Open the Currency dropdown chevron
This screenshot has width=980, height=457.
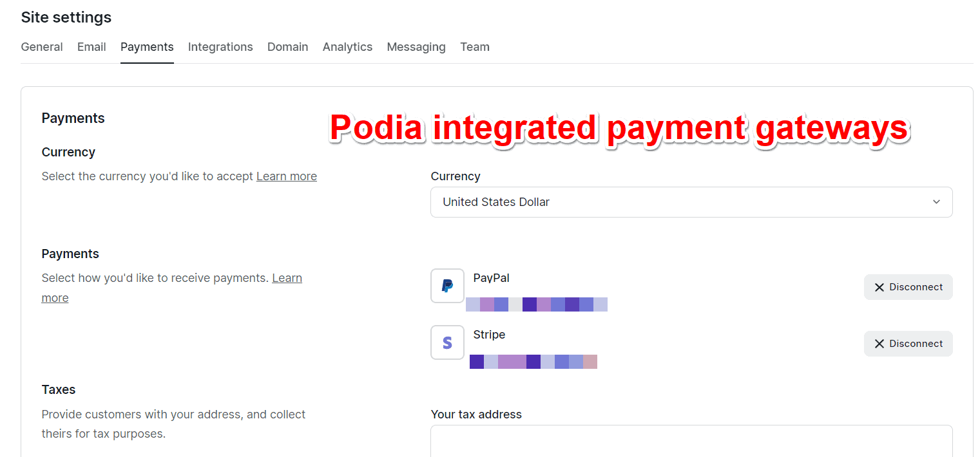tap(936, 201)
